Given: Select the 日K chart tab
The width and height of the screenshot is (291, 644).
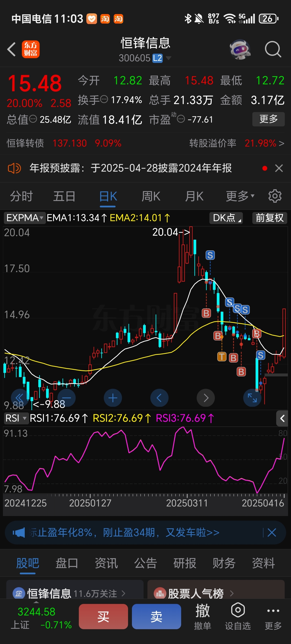Looking at the screenshot, I should pos(108,196).
